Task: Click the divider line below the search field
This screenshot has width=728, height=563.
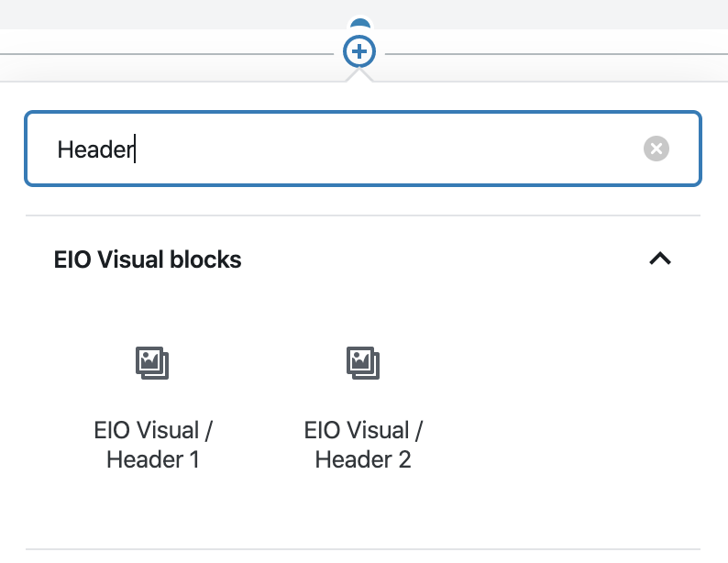Action: (363, 215)
